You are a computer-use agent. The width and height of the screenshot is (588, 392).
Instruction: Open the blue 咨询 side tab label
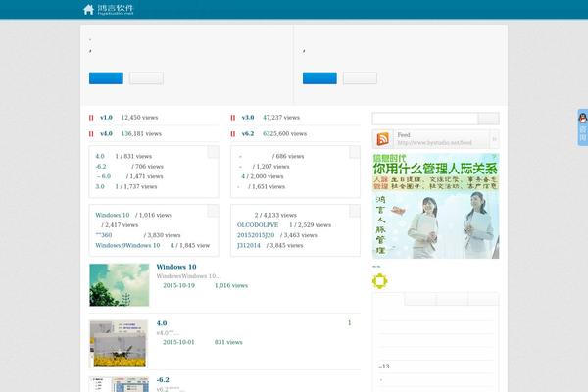click(582, 133)
